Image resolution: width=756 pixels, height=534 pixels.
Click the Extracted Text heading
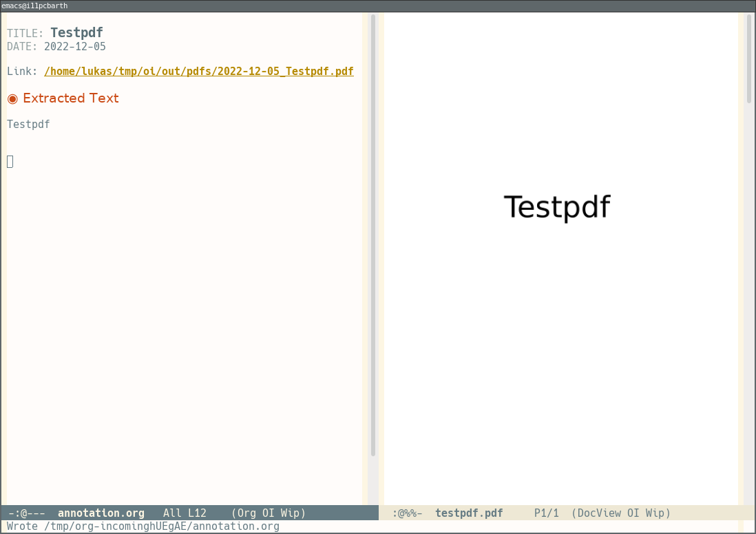click(x=71, y=98)
